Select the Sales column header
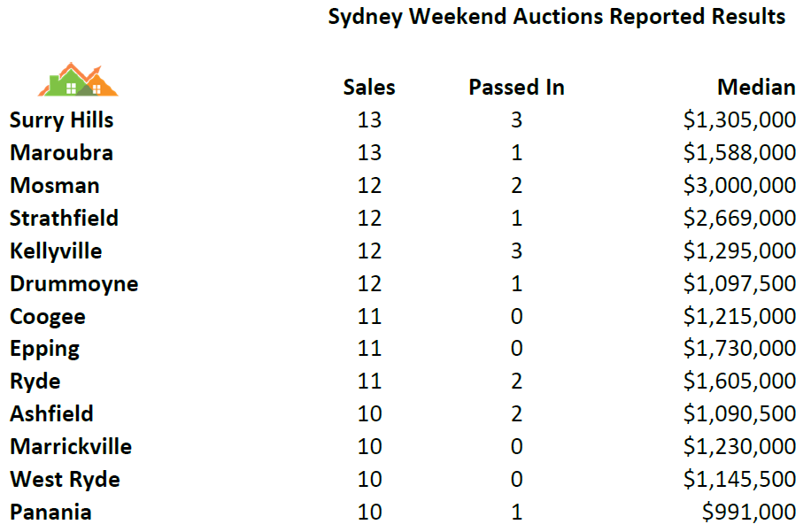Viewport: 811px width, 532px height. (x=369, y=88)
